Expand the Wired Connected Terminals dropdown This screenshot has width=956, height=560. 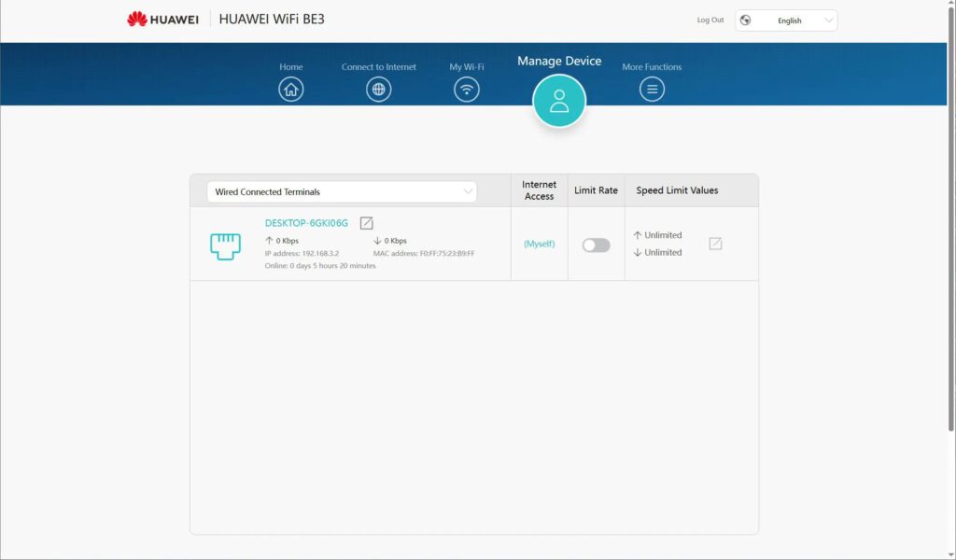coord(342,192)
